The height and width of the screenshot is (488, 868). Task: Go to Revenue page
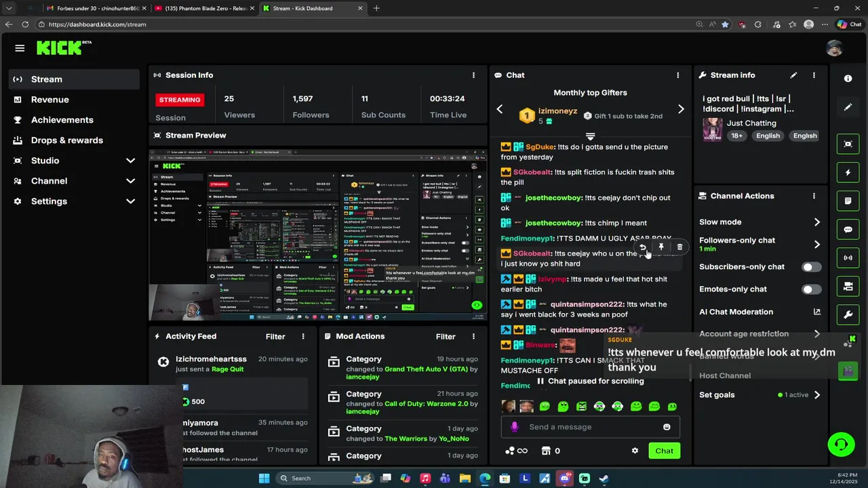tap(50, 100)
